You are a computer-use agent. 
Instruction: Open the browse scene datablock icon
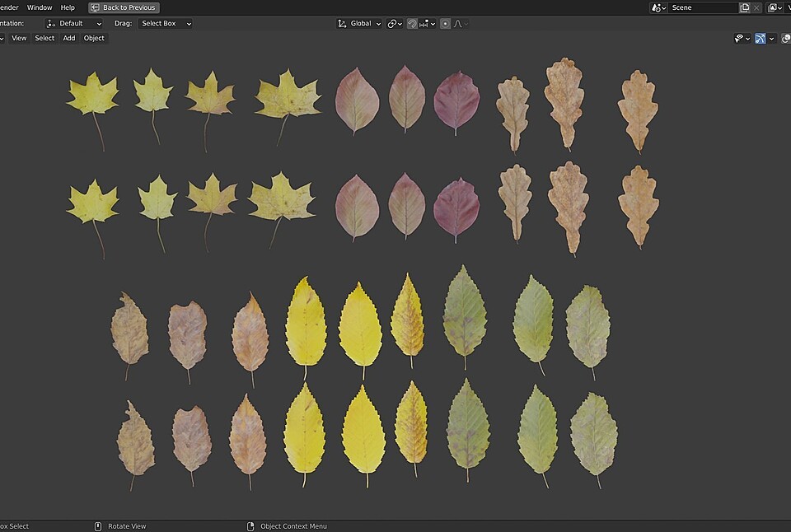click(657, 7)
